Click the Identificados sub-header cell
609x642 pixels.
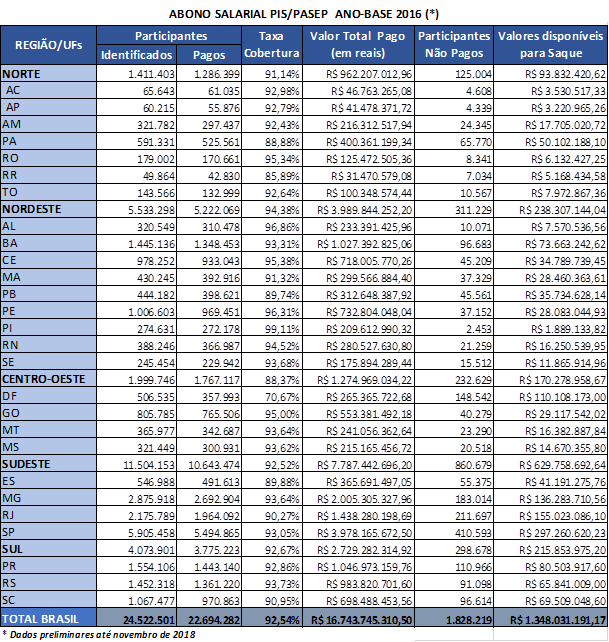pos(136,54)
